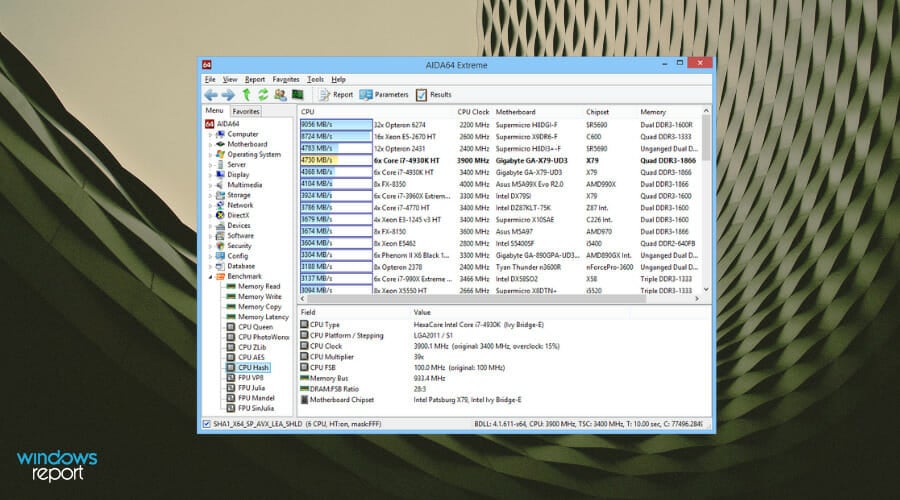Screen dimensions: 900x500
Task: Click the Database icon in the tree
Action: [x=220, y=266]
